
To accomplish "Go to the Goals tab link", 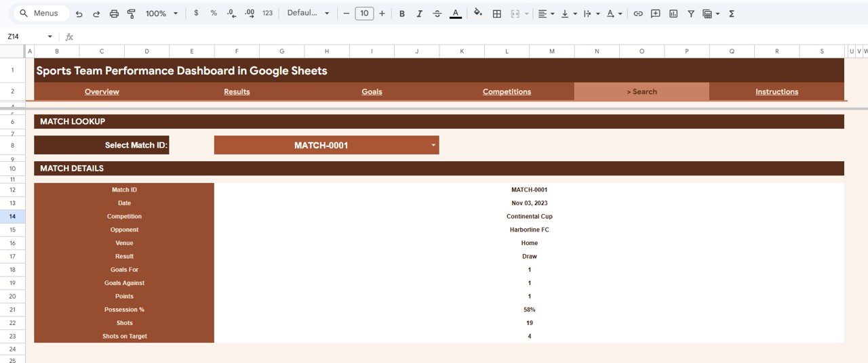I will pyautogui.click(x=372, y=92).
